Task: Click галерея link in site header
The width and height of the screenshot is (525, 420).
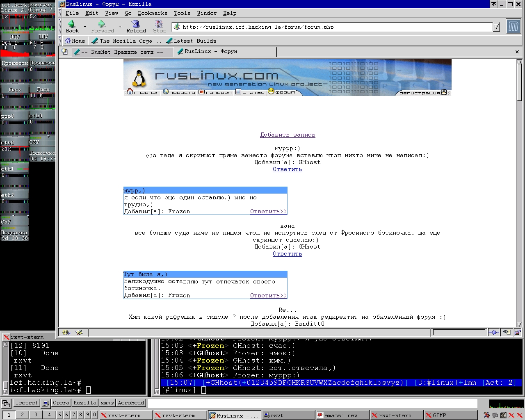Action: (215, 92)
